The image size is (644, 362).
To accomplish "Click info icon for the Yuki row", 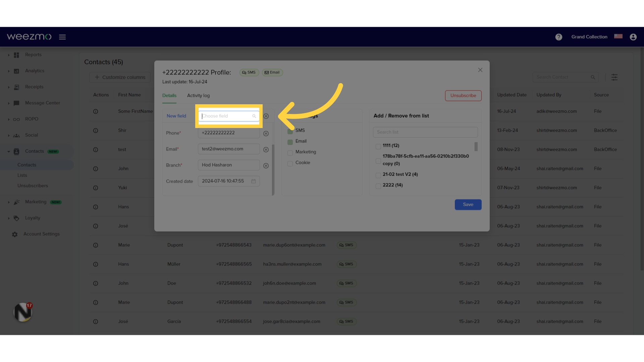I will coord(96,188).
